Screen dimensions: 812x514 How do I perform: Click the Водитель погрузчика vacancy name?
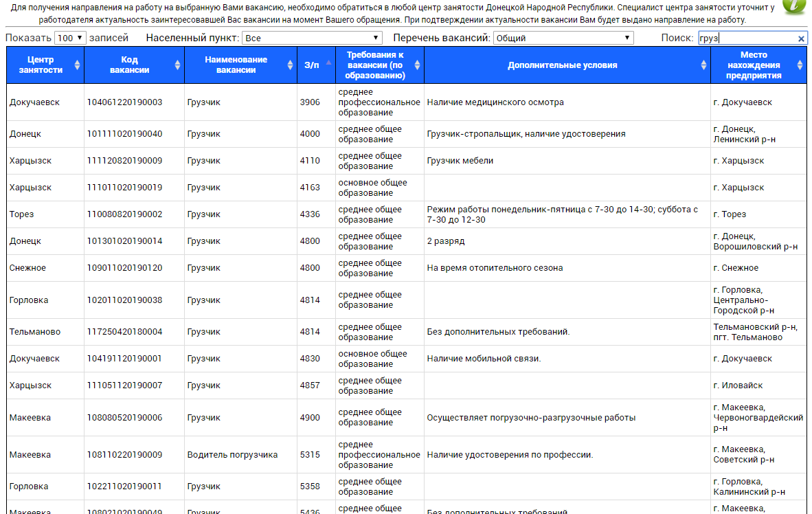tap(232, 455)
